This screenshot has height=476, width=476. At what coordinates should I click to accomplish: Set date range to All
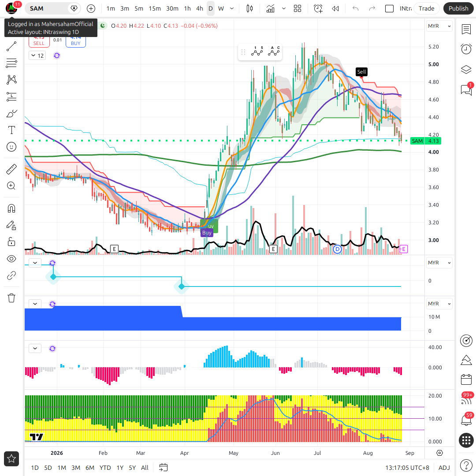[145, 468]
